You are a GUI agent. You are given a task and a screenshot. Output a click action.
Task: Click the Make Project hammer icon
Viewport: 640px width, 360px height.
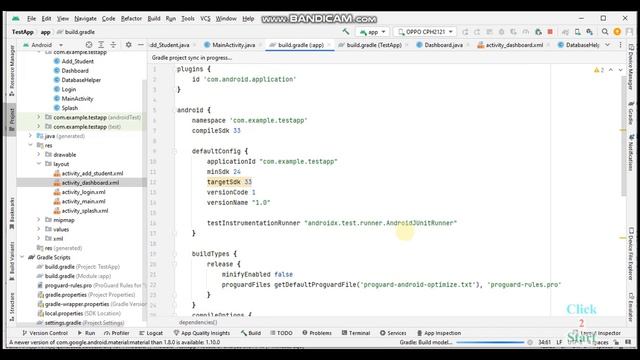[346, 31]
